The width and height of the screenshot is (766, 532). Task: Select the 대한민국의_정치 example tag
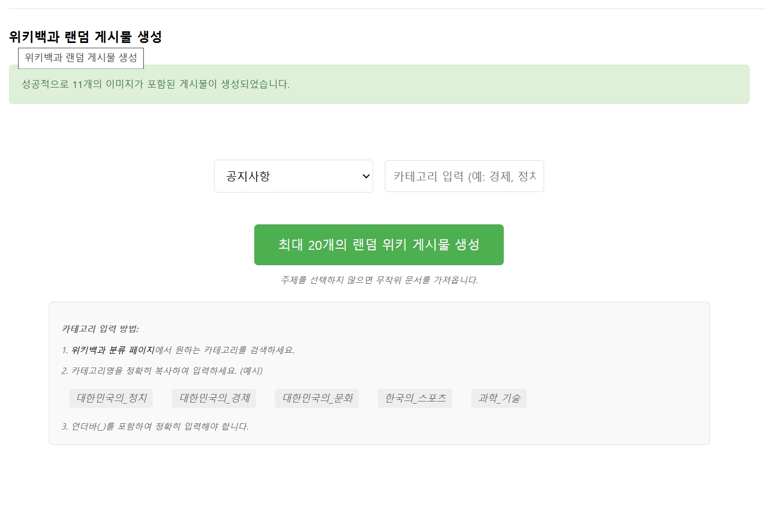[111, 398]
